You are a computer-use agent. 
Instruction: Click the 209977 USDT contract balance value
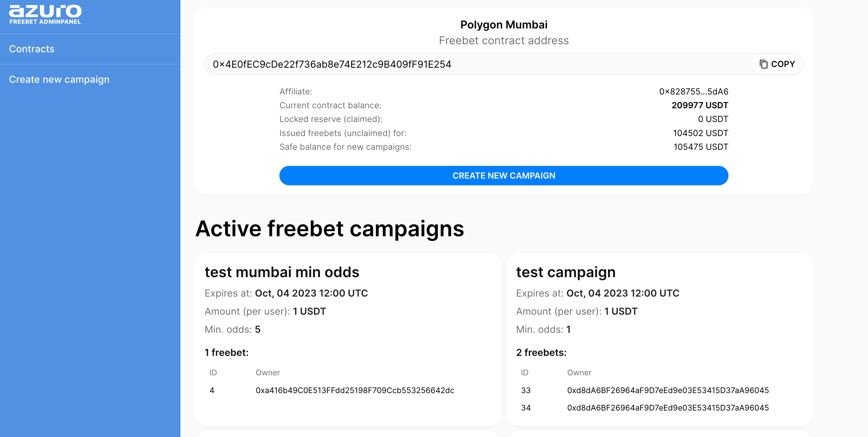700,105
